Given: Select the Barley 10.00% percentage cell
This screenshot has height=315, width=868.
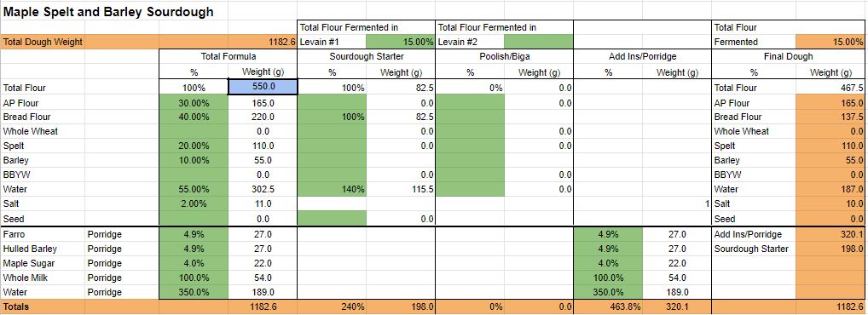Looking at the screenshot, I should [x=194, y=160].
